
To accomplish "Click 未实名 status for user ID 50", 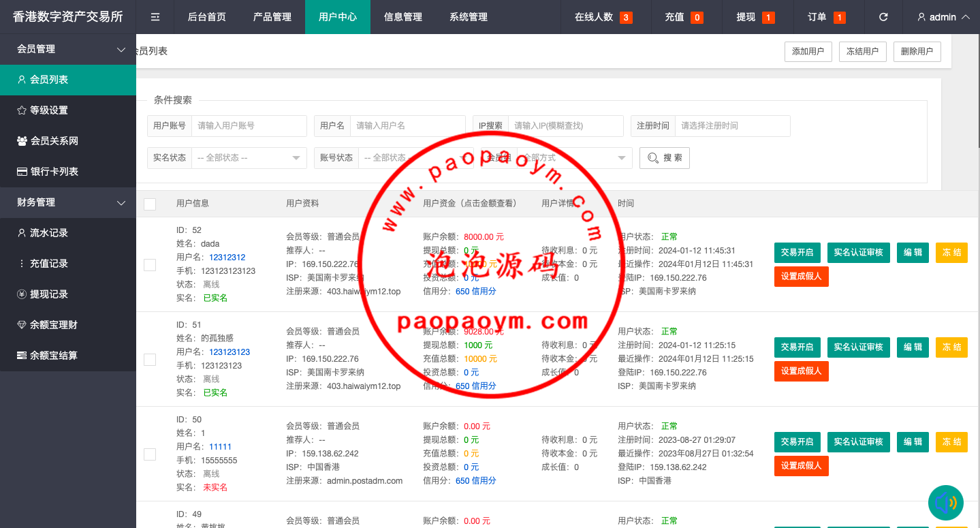I will (x=215, y=488).
